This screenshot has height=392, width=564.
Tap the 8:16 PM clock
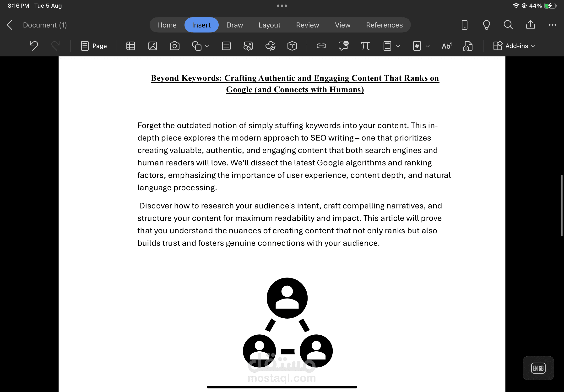tap(18, 6)
